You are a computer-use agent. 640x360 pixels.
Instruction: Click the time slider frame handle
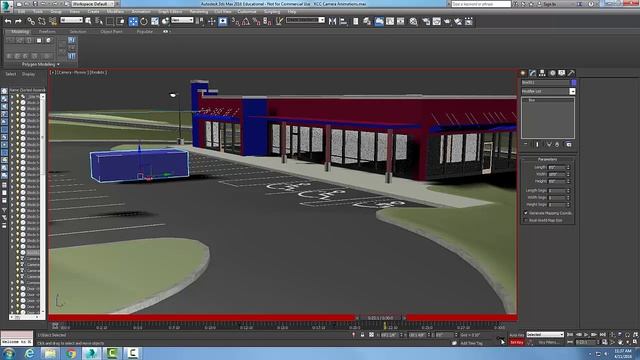pyautogui.click(x=380, y=318)
